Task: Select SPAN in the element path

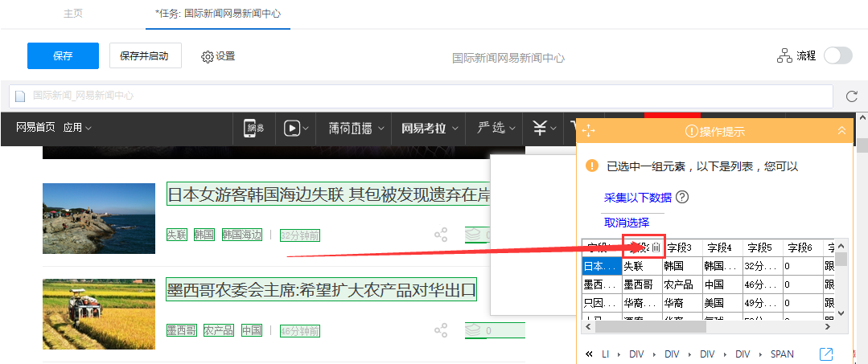Action: [x=782, y=354]
